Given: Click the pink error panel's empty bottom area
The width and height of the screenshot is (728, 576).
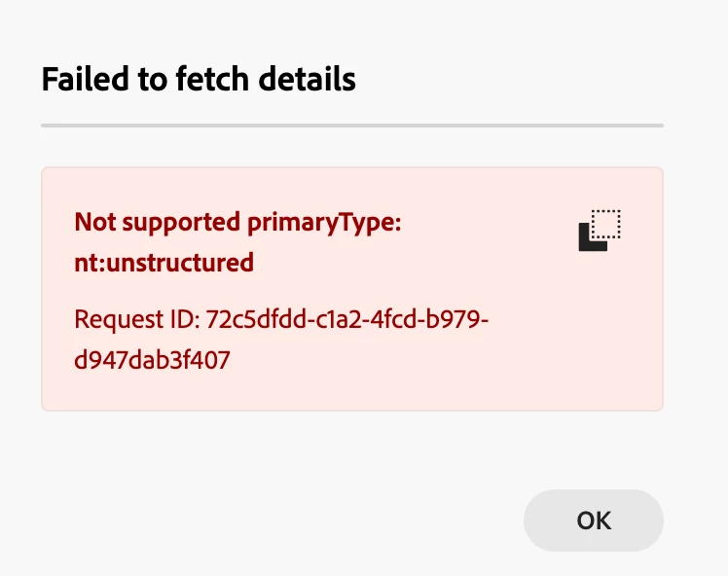Looking at the screenshot, I should click(x=351, y=393).
